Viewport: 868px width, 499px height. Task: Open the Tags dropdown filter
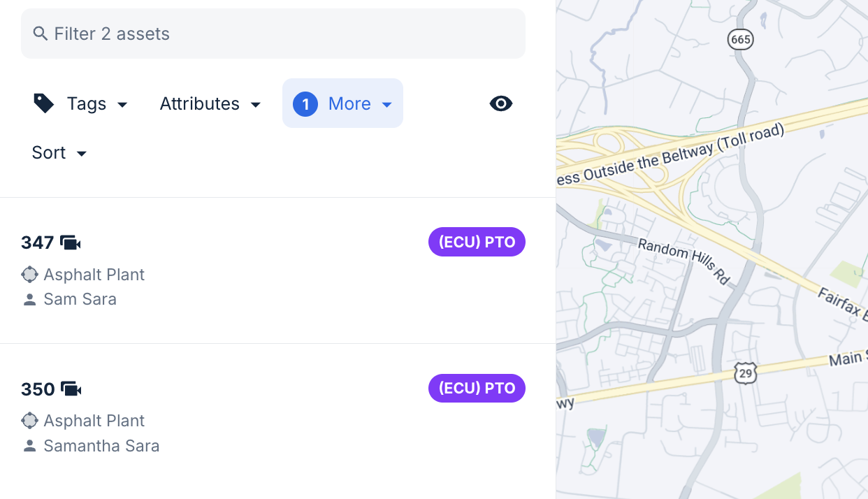[x=82, y=103]
